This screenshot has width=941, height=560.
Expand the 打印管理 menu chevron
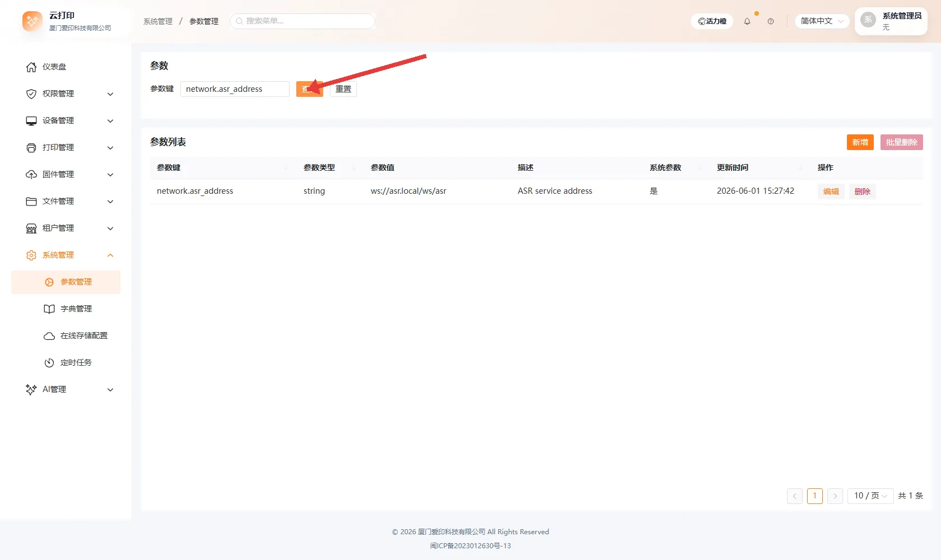(x=110, y=148)
